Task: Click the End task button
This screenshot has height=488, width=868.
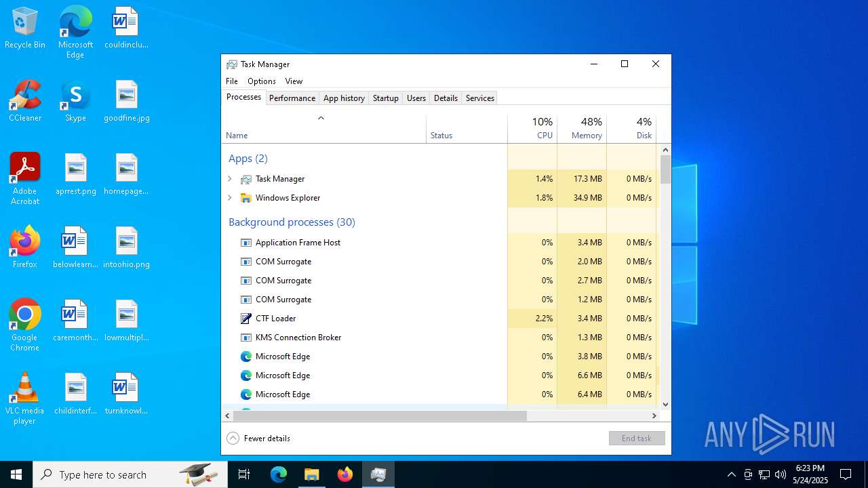Action: coord(637,439)
